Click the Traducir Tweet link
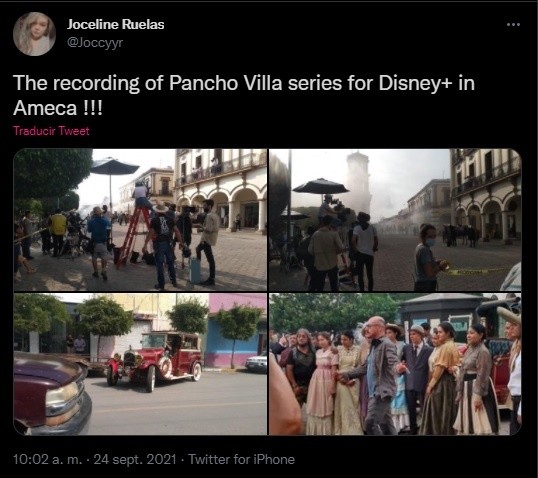Screen dimensions: 538x478 51,131
